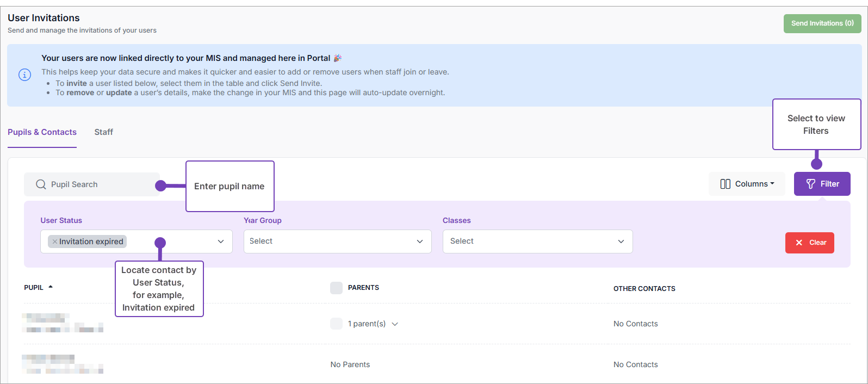Viewport: 868px width, 384px height.
Task: Switch to the Staff tab
Action: coord(103,132)
